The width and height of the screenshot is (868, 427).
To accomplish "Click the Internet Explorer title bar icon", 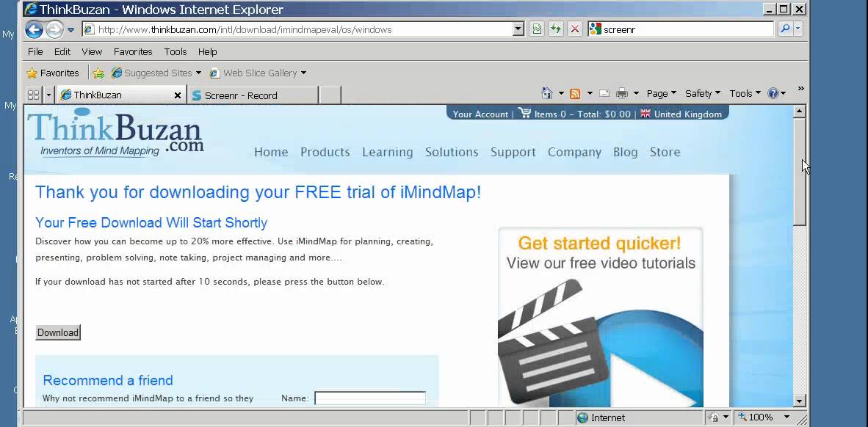I will [x=31, y=9].
